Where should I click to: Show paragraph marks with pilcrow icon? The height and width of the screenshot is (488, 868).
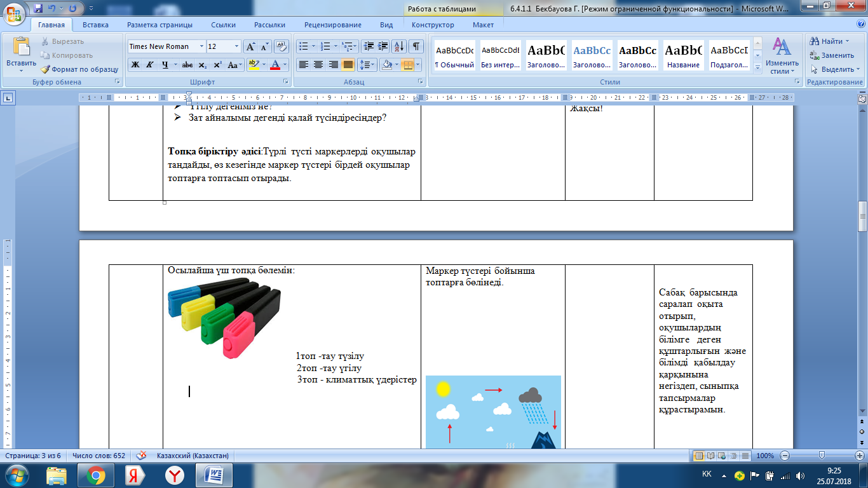pos(416,46)
